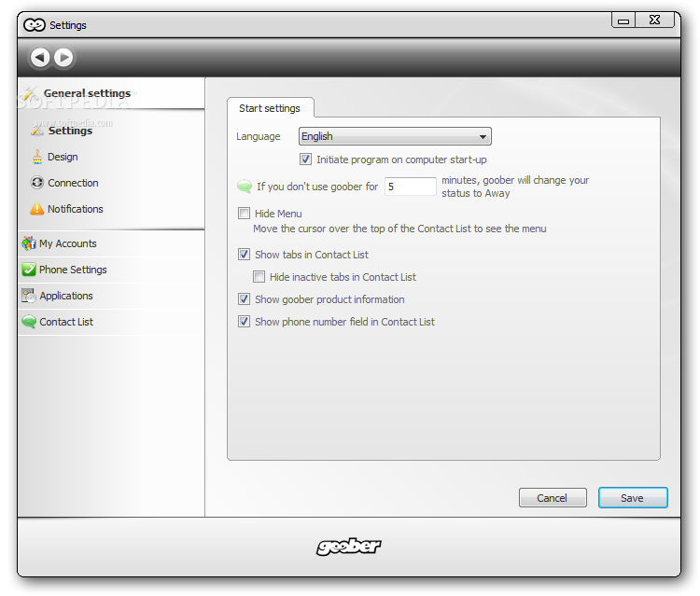700x596 pixels.
Task: Click the sync icon beside Connection
Action: [x=37, y=183]
